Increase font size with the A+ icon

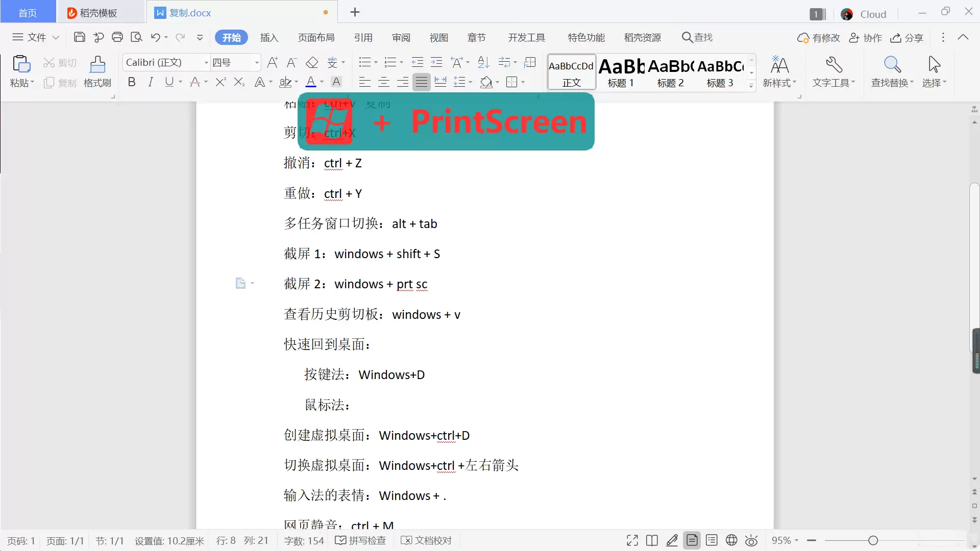pyautogui.click(x=273, y=62)
